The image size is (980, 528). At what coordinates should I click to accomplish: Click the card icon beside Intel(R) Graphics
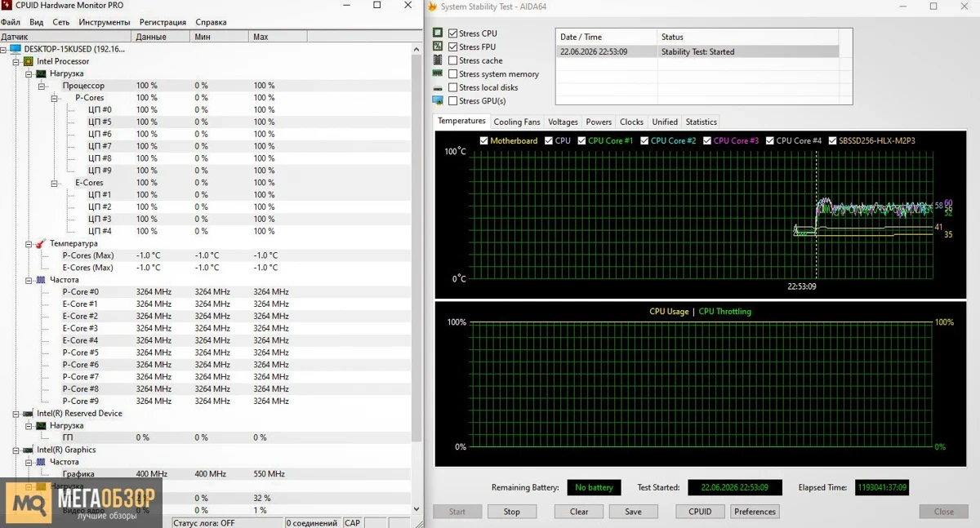29,450
